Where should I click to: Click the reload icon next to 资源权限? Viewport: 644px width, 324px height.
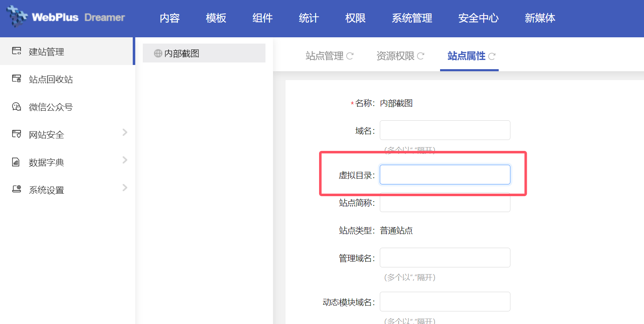(x=421, y=56)
